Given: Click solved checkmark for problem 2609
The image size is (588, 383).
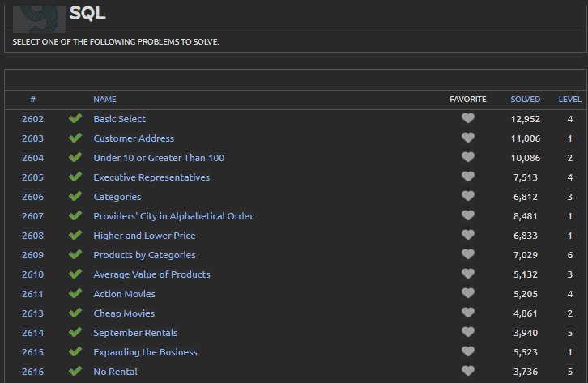Looking at the screenshot, I should coord(75,255).
